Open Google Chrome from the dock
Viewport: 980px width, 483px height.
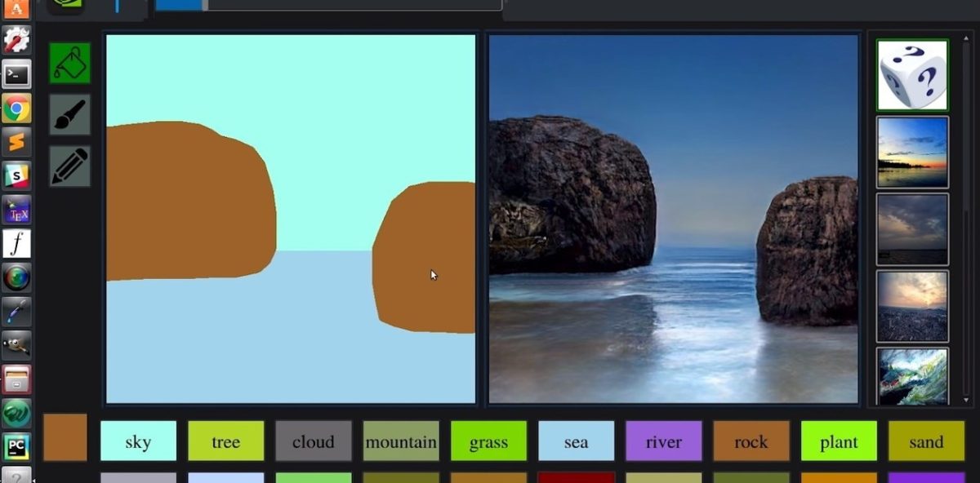[x=16, y=108]
